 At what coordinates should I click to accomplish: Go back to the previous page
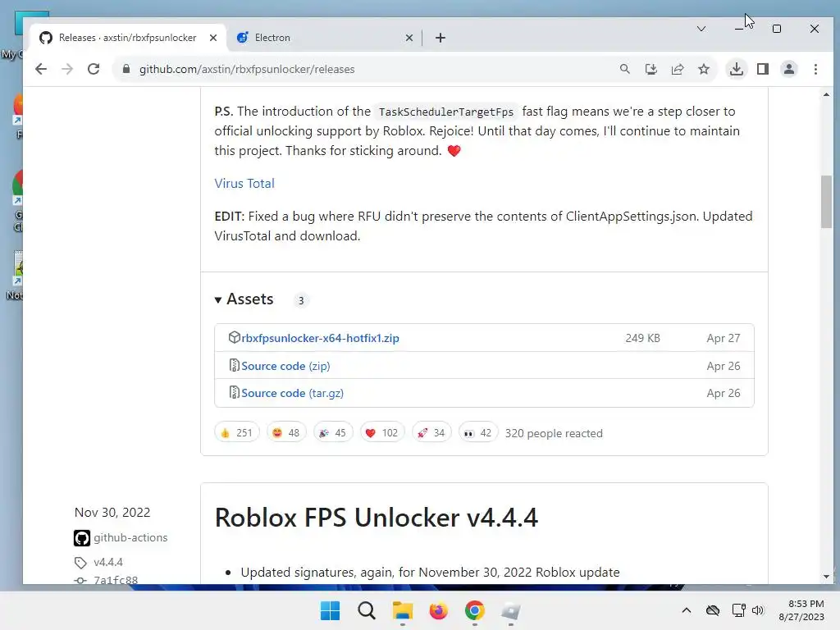point(41,69)
